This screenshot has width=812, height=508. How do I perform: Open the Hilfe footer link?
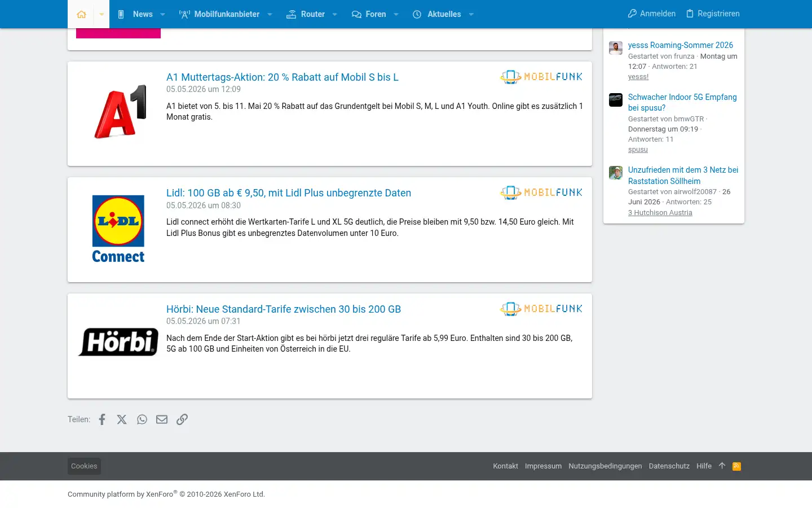(x=704, y=466)
